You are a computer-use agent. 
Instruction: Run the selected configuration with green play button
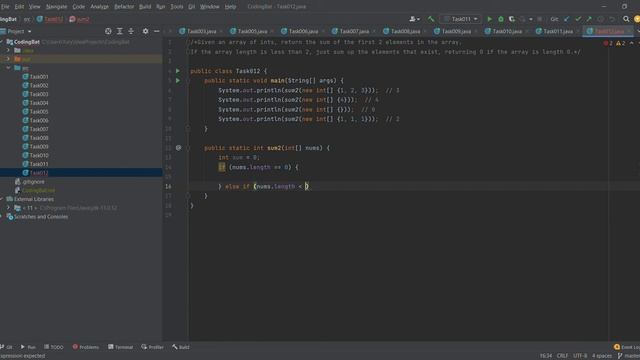point(489,19)
